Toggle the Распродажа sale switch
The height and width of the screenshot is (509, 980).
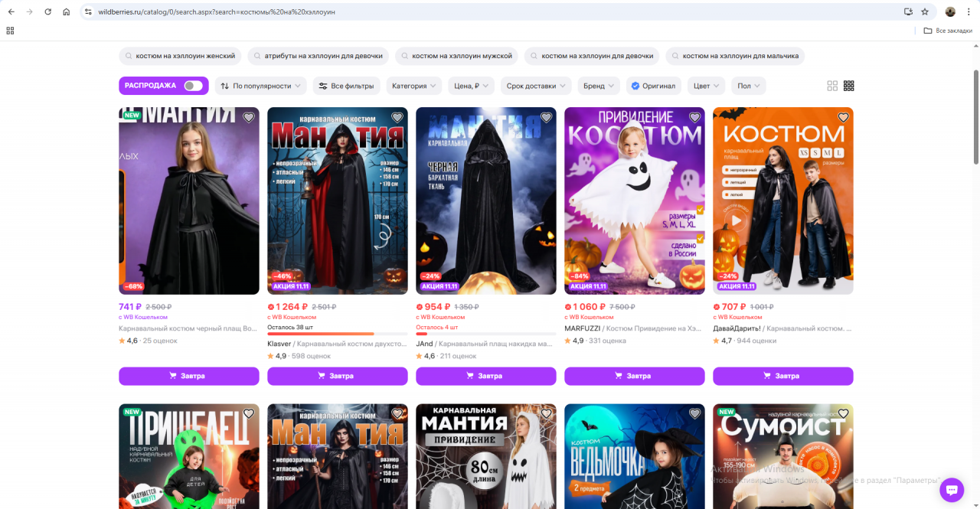193,86
